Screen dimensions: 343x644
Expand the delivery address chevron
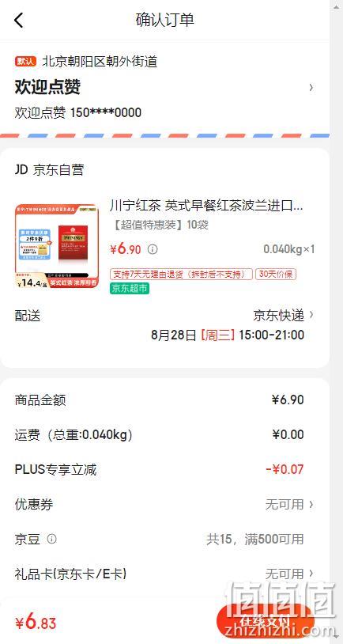tap(311, 88)
